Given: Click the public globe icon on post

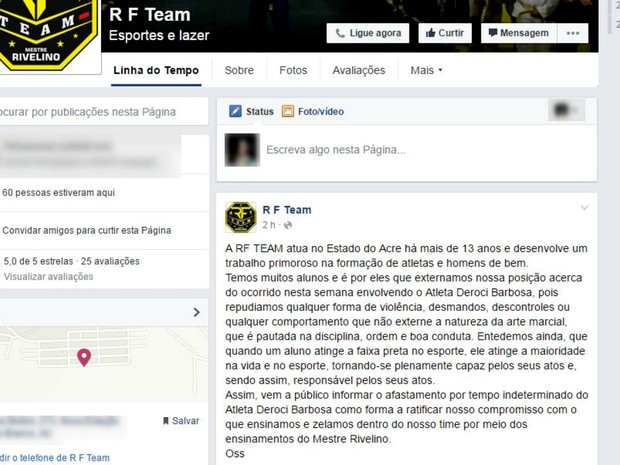Looking at the screenshot, I should [288, 225].
